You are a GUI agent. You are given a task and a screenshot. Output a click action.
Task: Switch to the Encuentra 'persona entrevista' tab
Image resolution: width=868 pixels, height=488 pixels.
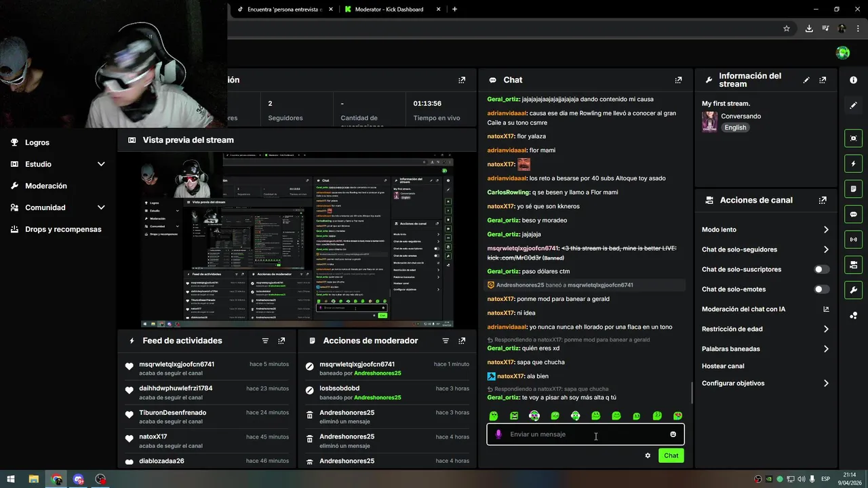coord(283,9)
